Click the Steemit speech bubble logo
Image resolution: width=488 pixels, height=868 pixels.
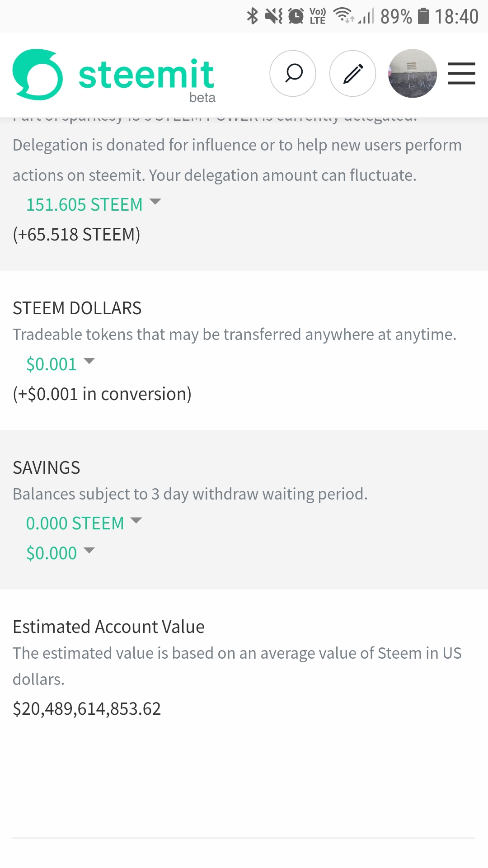[x=38, y=74]
